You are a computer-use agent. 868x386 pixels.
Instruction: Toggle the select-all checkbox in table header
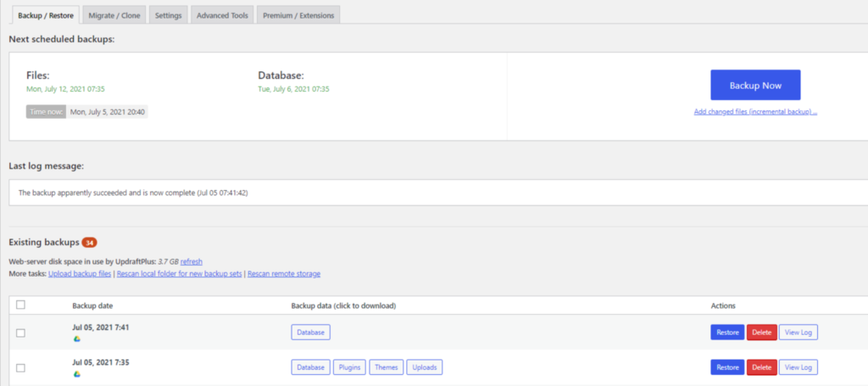(20, 305)
